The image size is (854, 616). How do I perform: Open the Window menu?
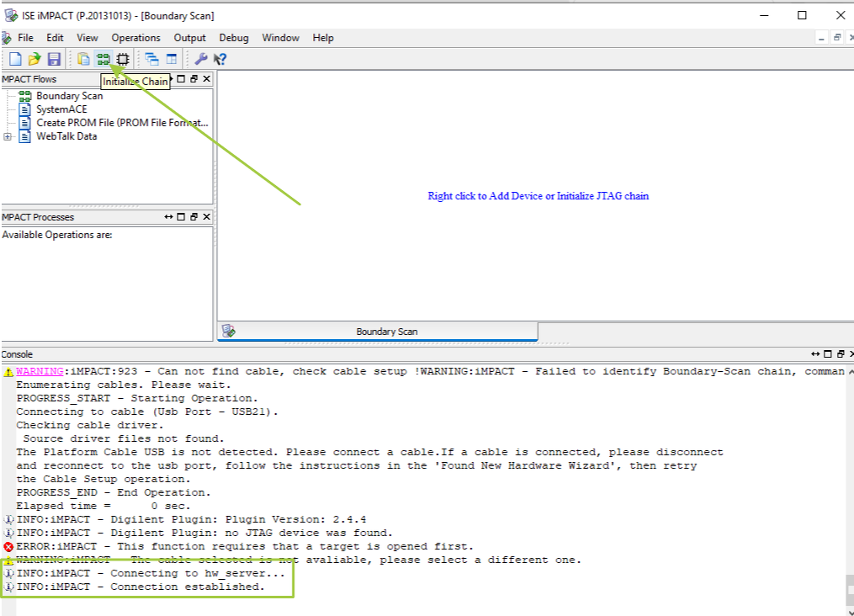pyautogui.click(x=280, y=38)
